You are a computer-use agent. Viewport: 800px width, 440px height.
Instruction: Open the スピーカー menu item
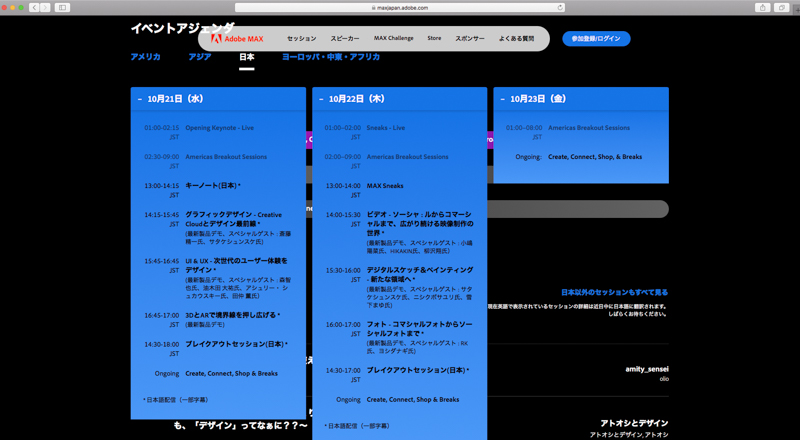pyautogui.click(x=345, y=38)
